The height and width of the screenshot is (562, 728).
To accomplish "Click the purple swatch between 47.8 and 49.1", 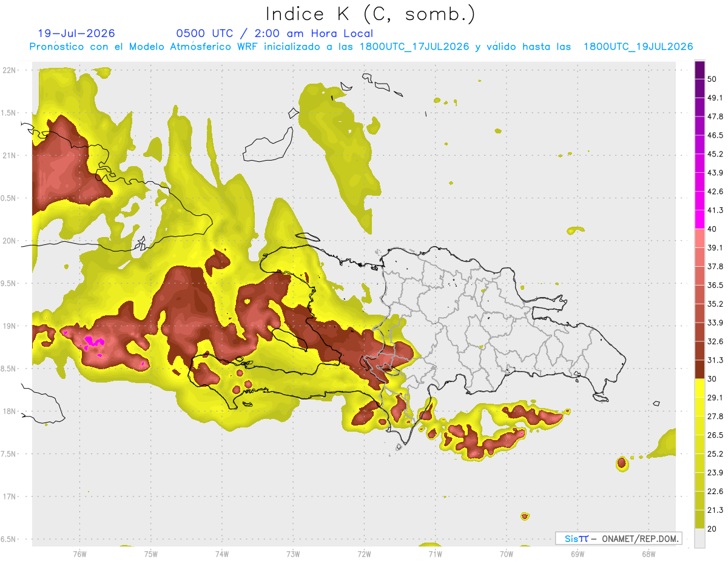I will point(699,107).
